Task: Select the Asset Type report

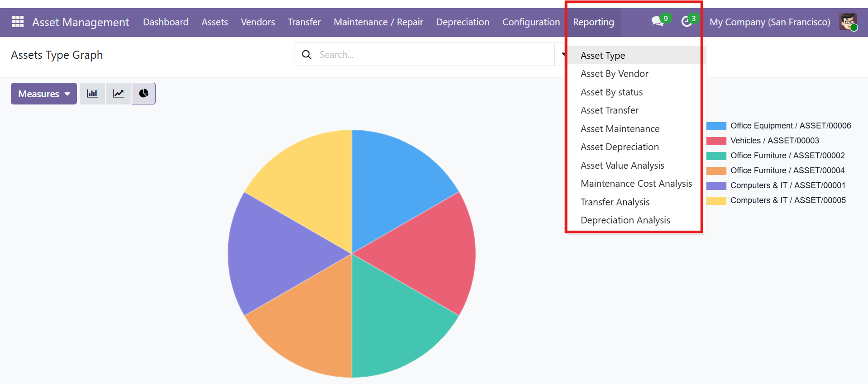Action: click(x=636, y=55)
